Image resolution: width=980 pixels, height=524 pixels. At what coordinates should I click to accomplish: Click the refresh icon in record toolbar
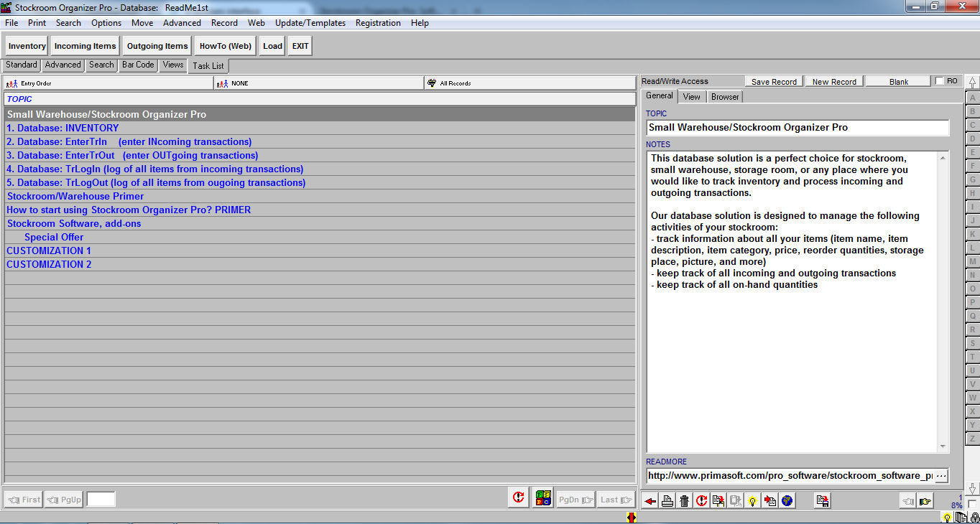[702, 501]
